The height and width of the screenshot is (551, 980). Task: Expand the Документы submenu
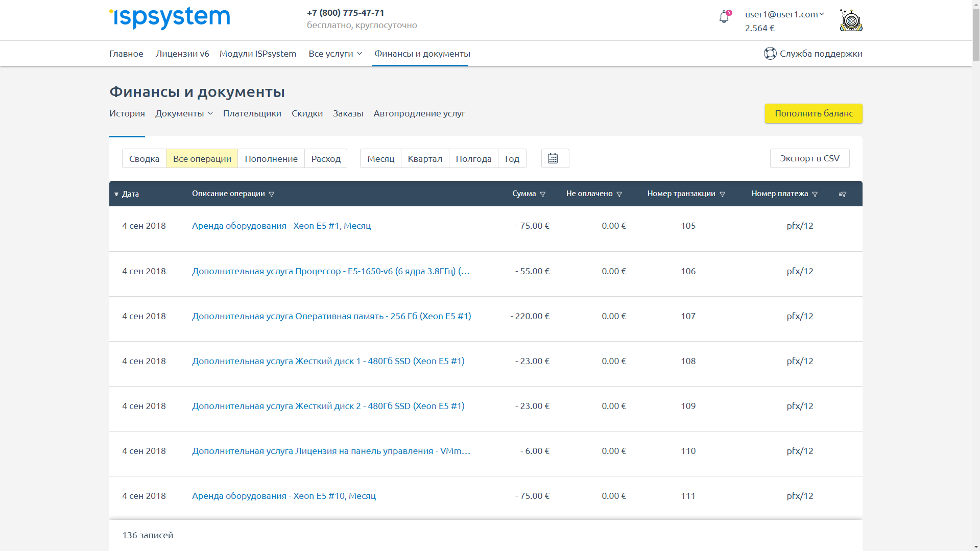click(x=184, y=113)
